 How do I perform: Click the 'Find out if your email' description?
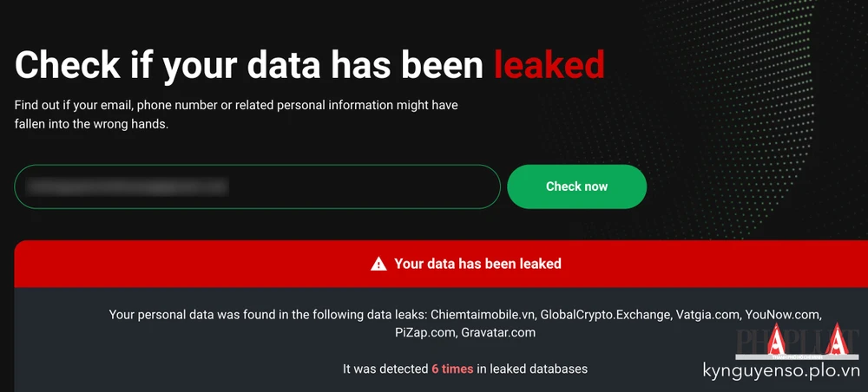point(236,105)
